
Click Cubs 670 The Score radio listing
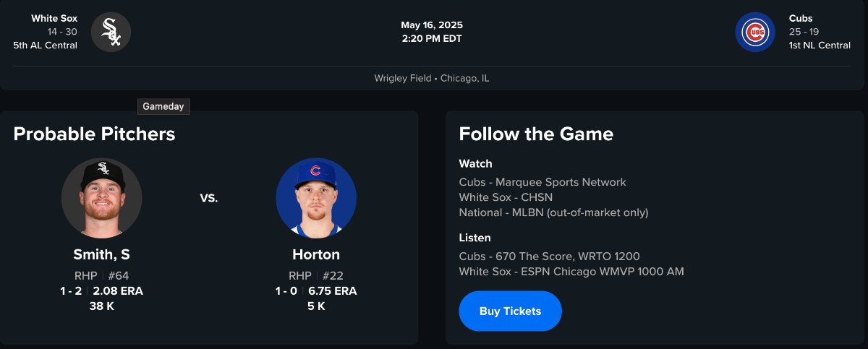click(549, 257)
